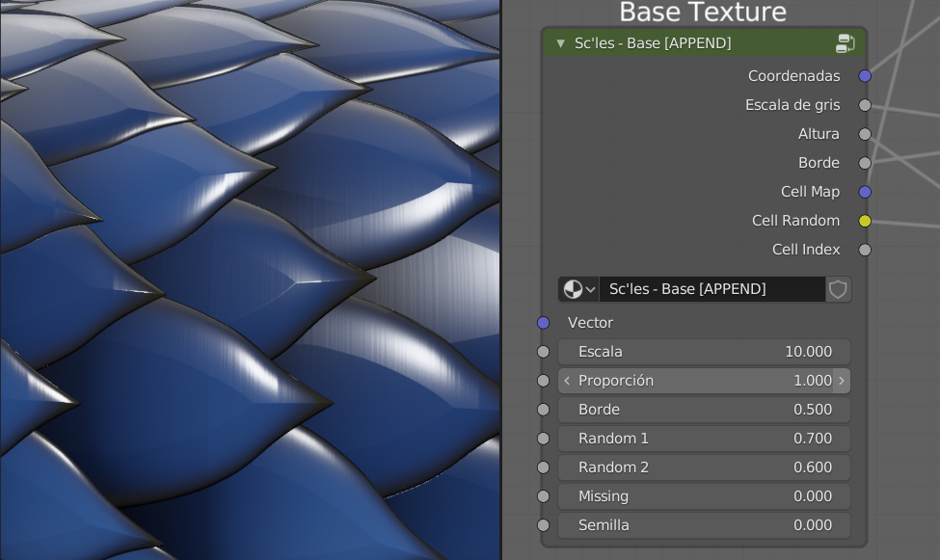Screen dimensions: 940x560
Task: Collapse the Sc'les - Base node
Action: pos(559,42)
